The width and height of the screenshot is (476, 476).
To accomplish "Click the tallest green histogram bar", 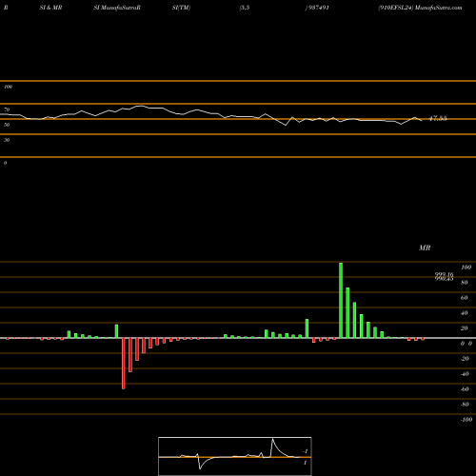I will pos(341,301).
